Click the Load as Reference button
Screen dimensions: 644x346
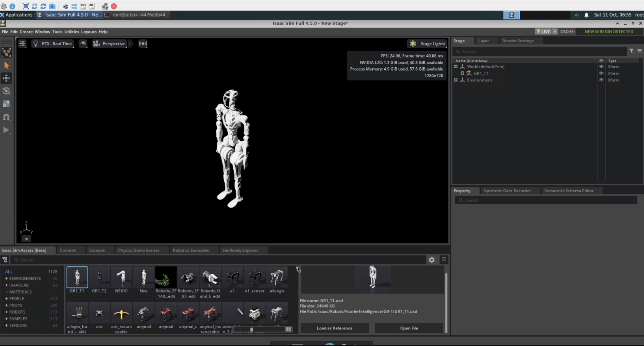[x=334, y=328]
